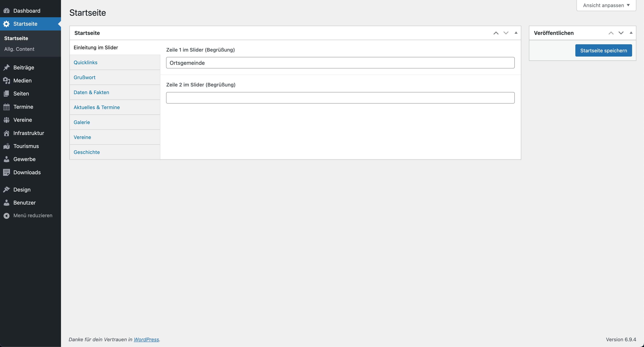Viewport: 644px width, 347px height.
Task: Click the Beiträge pin icon
Action: click(7, 67)
